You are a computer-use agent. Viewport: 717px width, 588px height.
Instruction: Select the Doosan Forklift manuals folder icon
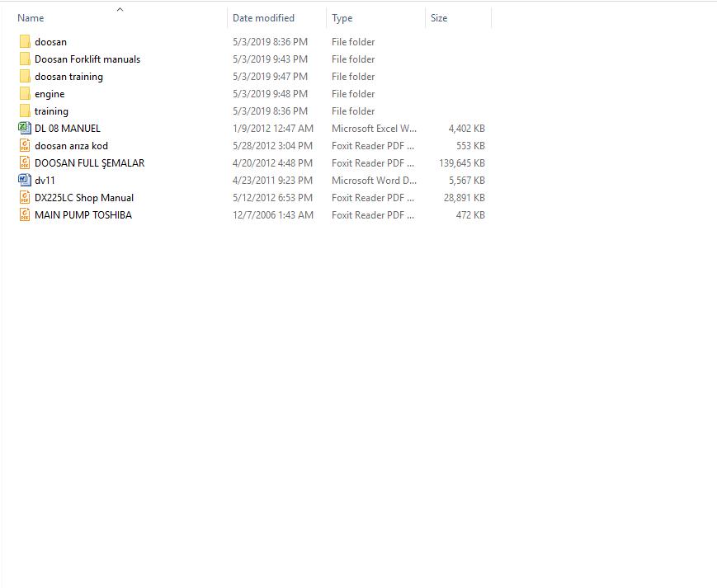(25, 59)
